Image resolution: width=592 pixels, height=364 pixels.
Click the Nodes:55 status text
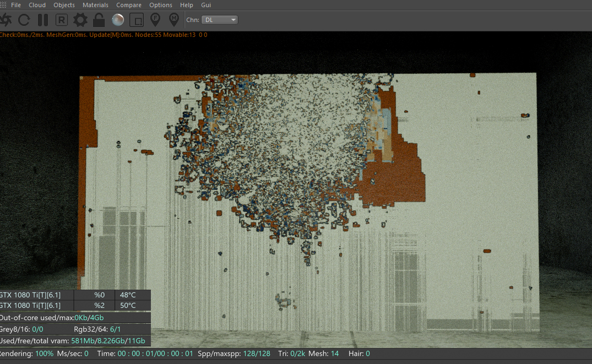tap(148, 35)
